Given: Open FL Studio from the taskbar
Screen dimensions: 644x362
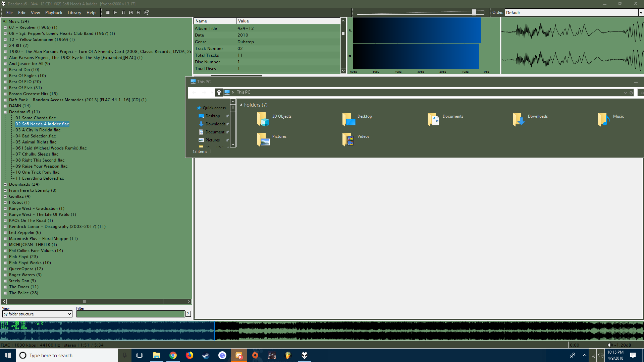Looking at the screenshot, I should [x=288, y=355].
